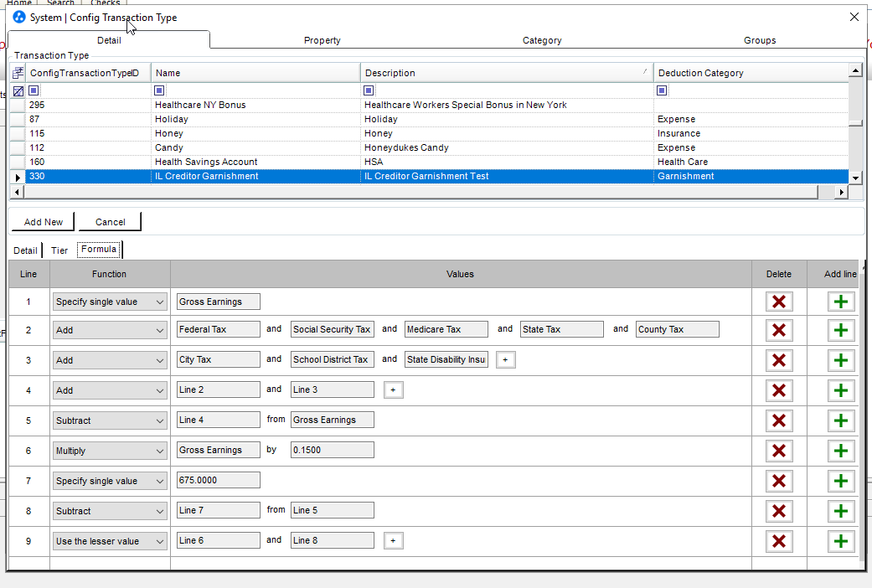This screenshot has width=872, height=588.
Task: Open the Use the lesser value dropdown
Action: click(110, 541)
